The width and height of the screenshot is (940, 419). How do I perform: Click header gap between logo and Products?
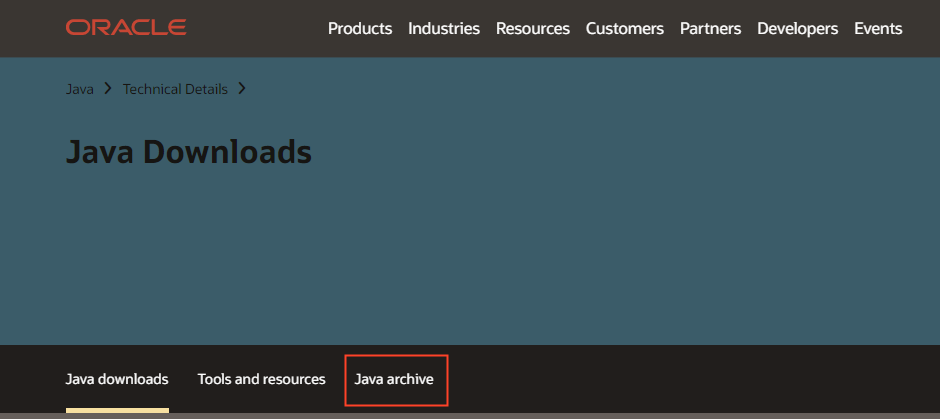point(256,29)
